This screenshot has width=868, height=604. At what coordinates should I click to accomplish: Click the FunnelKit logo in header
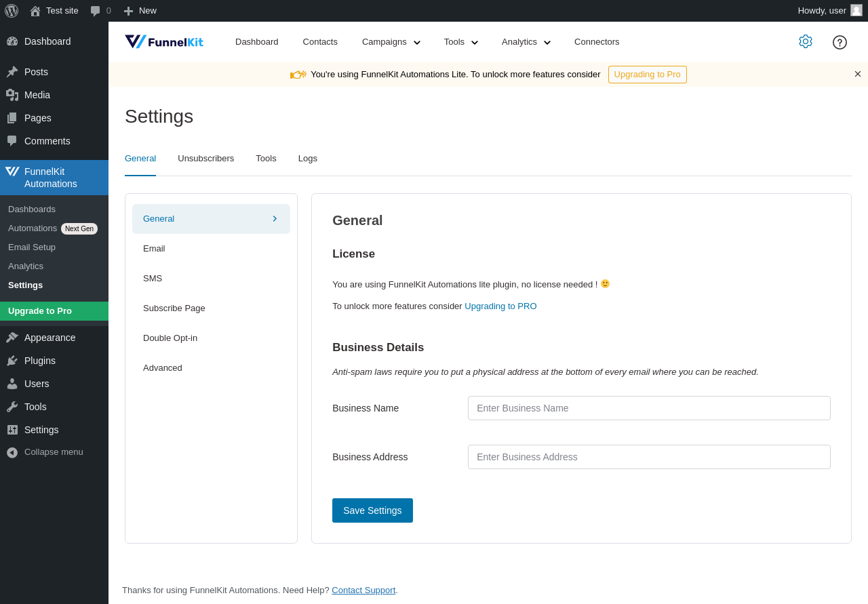[x=164, y=42]
